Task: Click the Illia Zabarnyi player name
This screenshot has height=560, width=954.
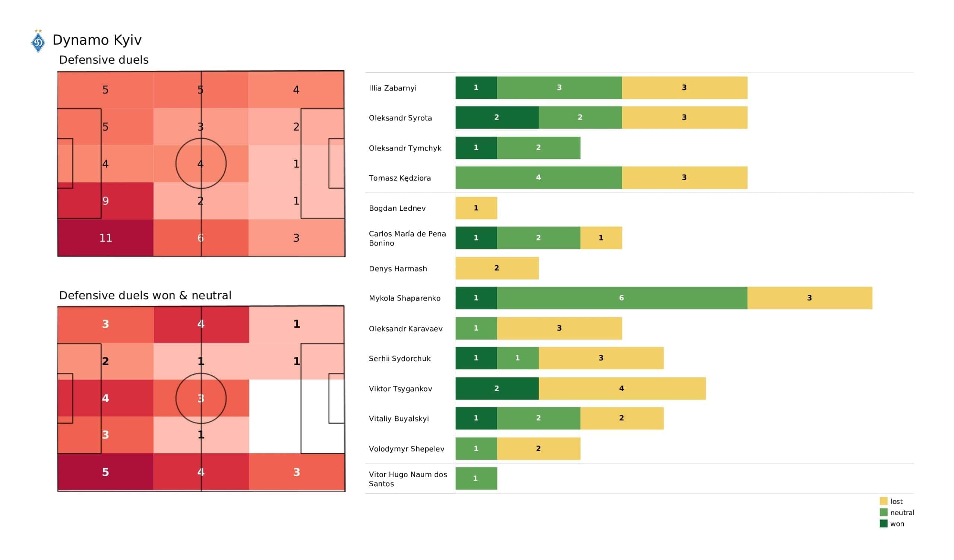Action: [x=392, y=88]
